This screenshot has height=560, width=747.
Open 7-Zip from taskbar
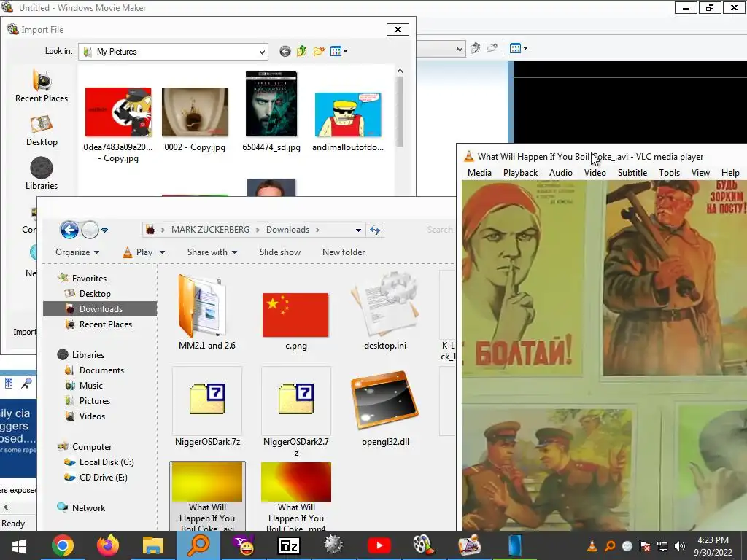[289, 545]
